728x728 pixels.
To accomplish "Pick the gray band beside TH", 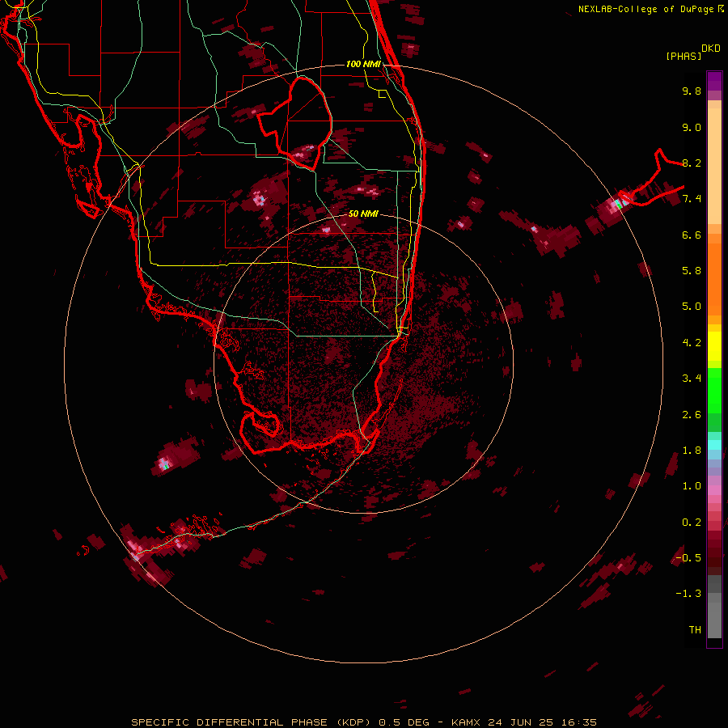I will [714, 622].
